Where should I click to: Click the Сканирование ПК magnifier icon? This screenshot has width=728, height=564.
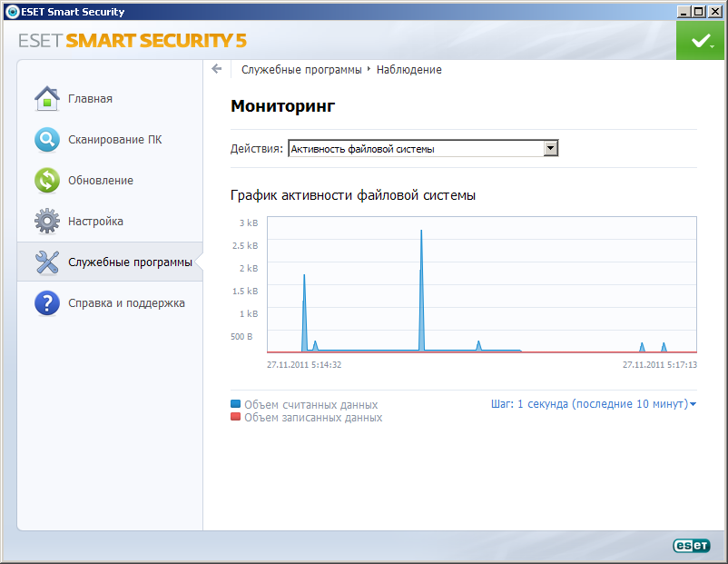[47, 139]
